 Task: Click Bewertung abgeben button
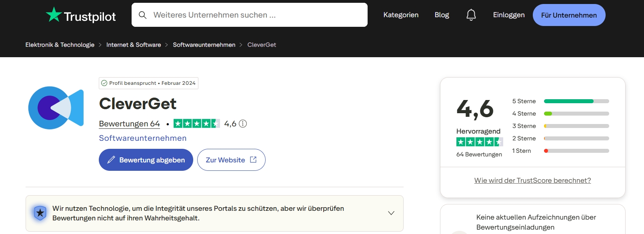(x=146, y=160)
